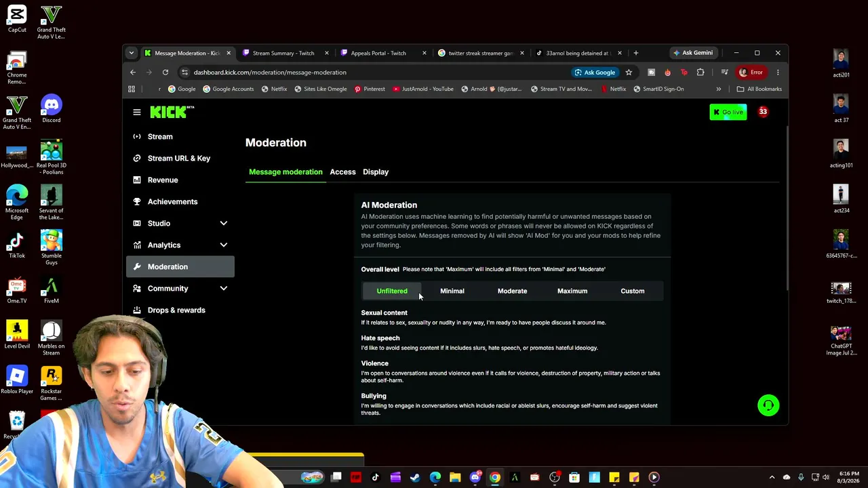
Task: Open the JustArnold - YouTube bookmark
Action: click(422, 89)
